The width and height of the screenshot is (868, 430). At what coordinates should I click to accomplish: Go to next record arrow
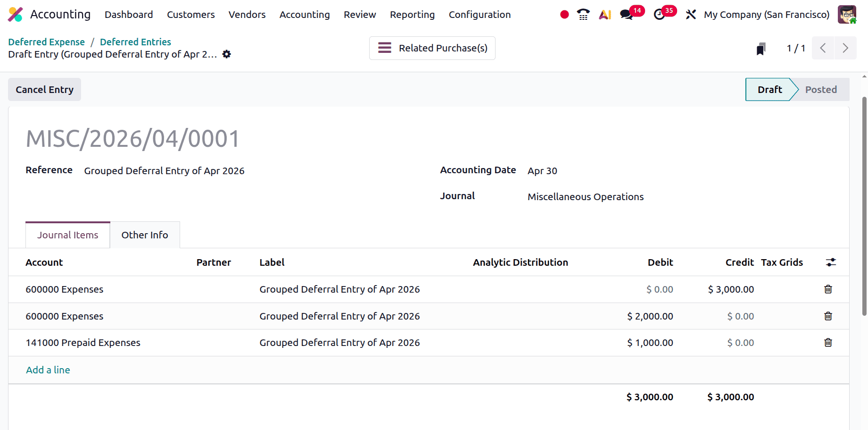[845, 48]
